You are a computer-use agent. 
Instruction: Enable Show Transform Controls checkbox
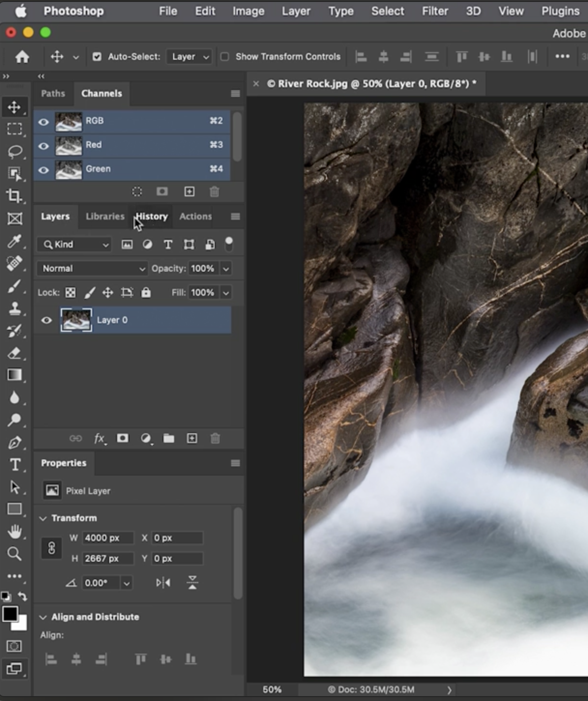225,57
